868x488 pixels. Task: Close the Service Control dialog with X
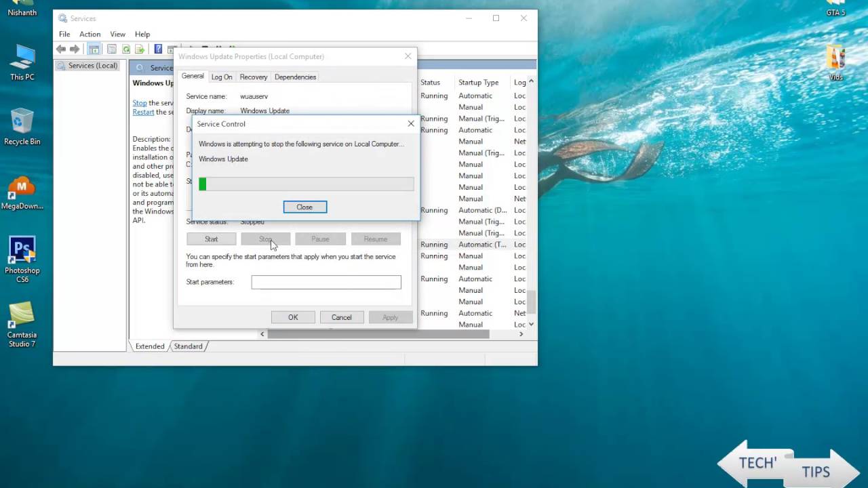[x=411, y=124]
